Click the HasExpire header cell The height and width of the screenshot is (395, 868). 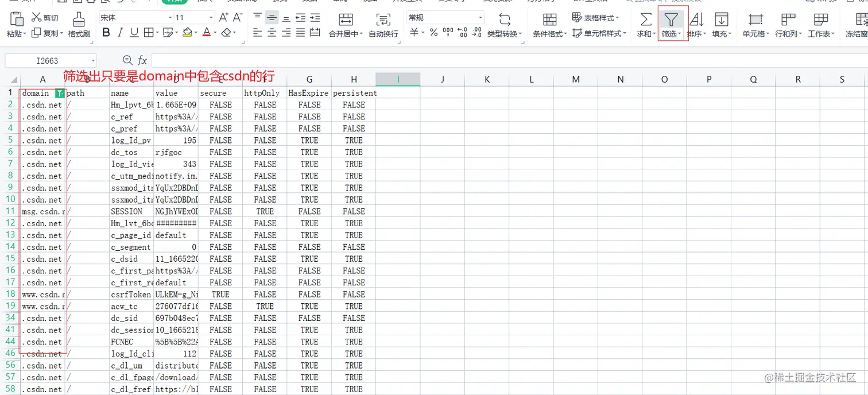click(309, 93)
